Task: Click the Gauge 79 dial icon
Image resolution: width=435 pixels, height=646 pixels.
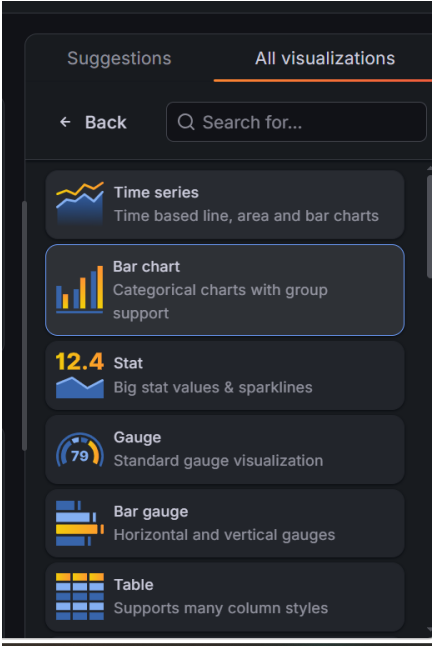Action: point(80,449)
